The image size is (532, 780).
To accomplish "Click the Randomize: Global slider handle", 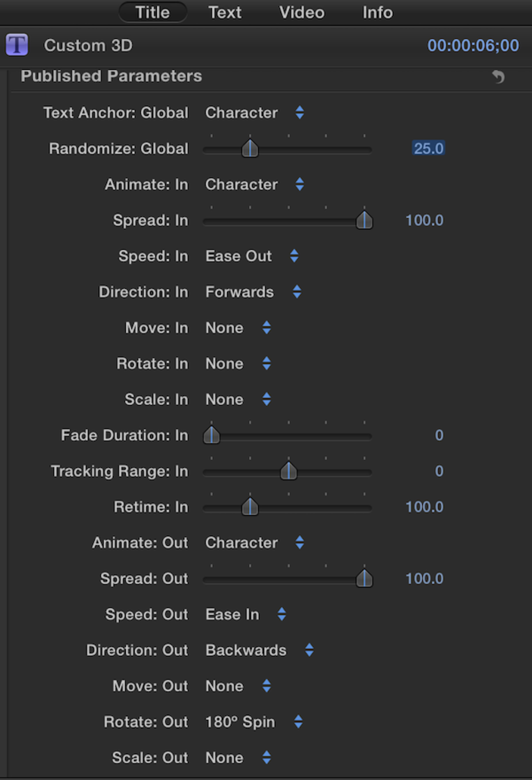I will click(x=250, y=149).
